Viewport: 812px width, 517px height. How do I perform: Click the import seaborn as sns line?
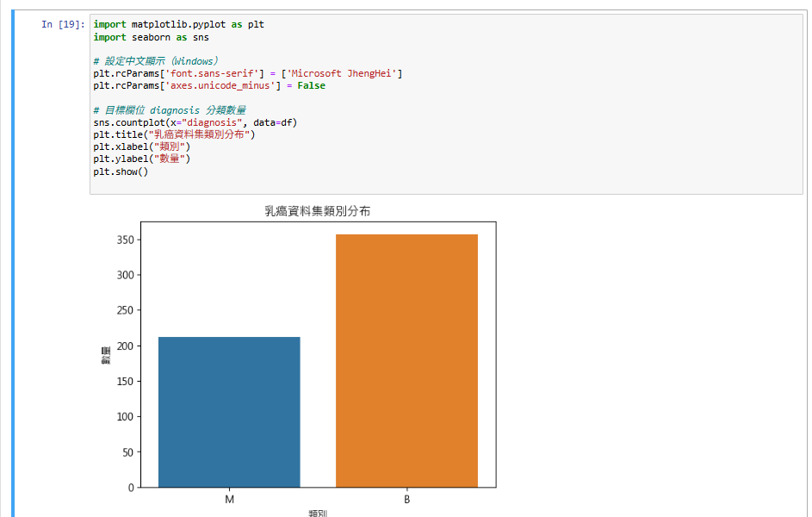(x=152, y=37)
